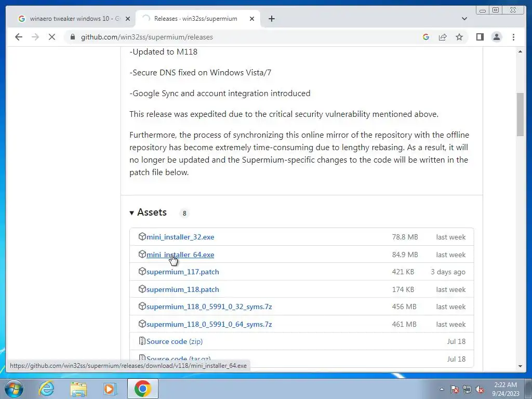Download mini_installer_32.exe
Image resolution: width=532 pixels, height=399 pixels.
(x=180, y=237)
